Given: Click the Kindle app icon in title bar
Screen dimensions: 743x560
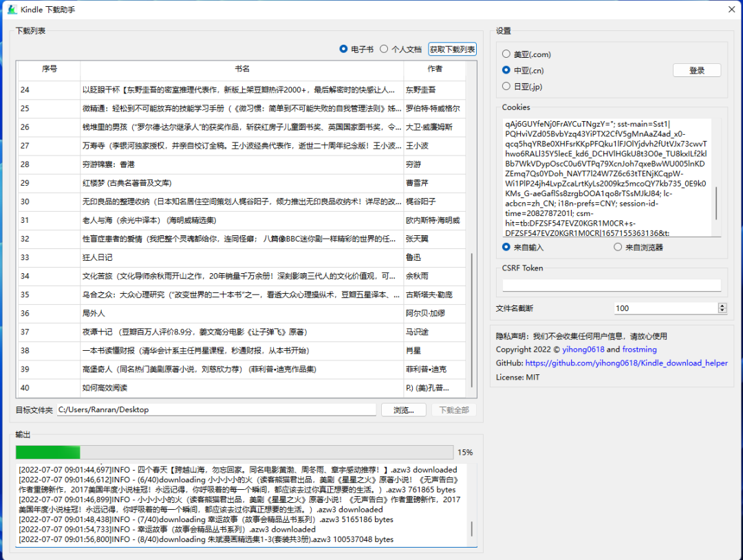Looking at the screenshot, I should coord(12,10).
